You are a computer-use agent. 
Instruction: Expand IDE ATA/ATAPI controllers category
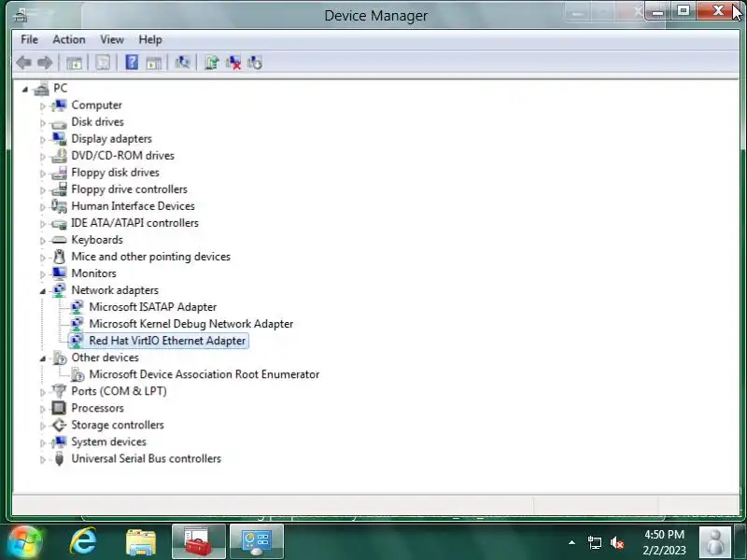42,224
